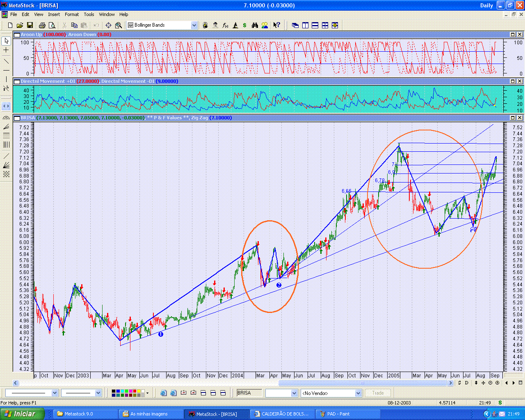Select the trendline drawing tool
Viewport: 525px width, 420px height.
6,61
